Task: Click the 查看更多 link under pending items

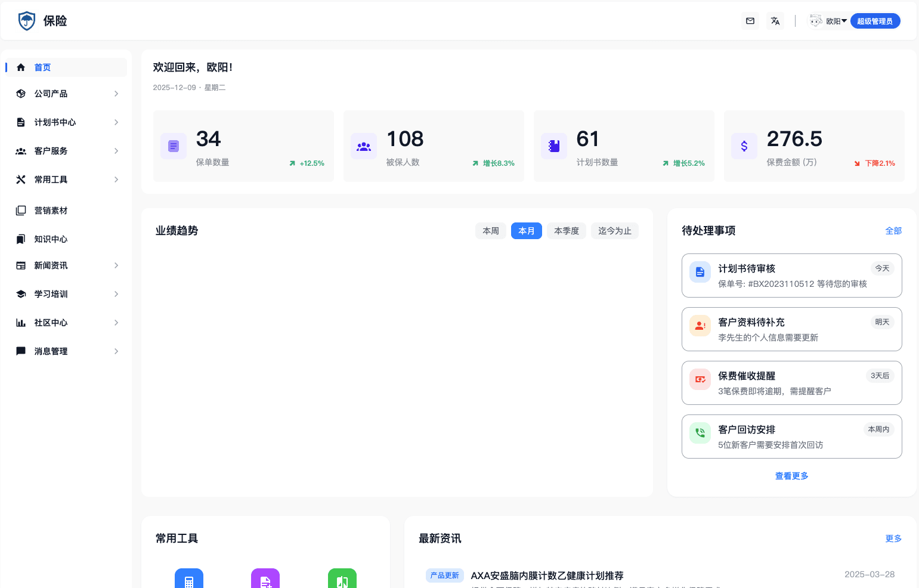Action: 791,475
